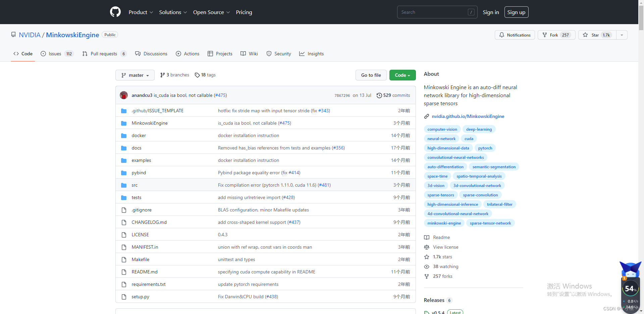Switch to the Code tab

(x=23, y=54)
